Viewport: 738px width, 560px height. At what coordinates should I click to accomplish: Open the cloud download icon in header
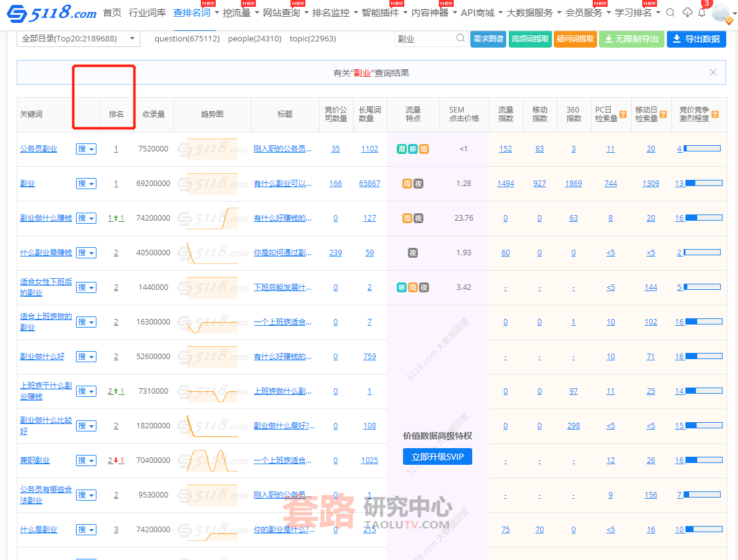coord(687,13)
